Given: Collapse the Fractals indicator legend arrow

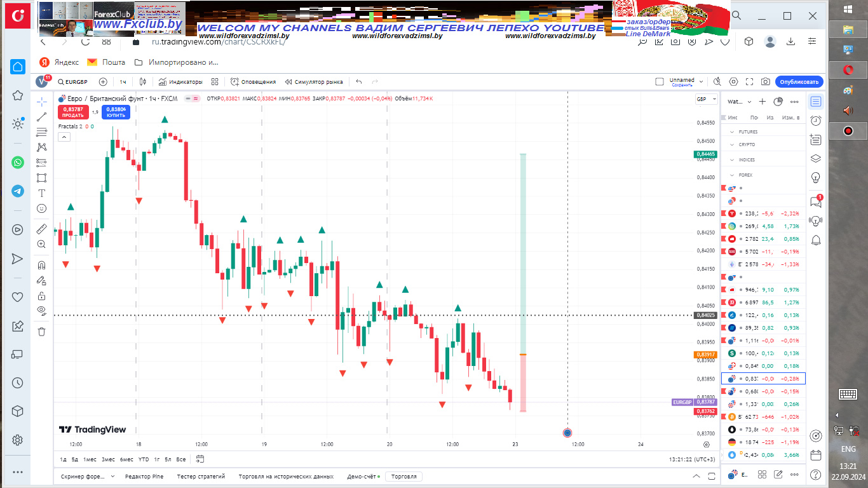Looking at the screenshot, I should click(64, 137).
